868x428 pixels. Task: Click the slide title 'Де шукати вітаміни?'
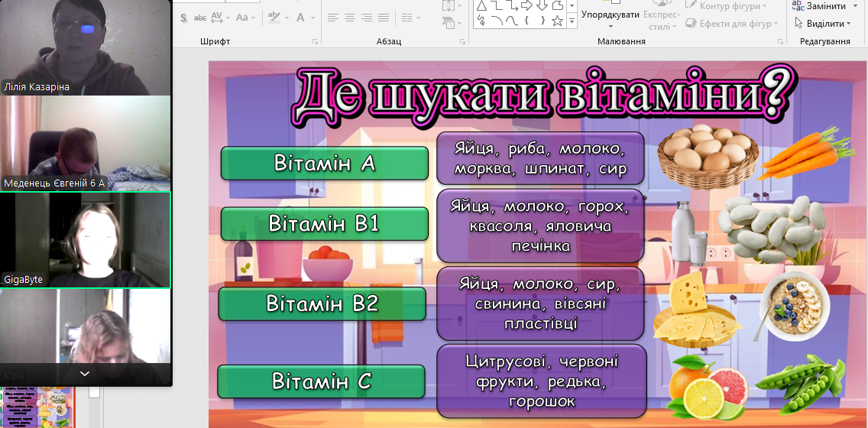(x=545, y=97)
